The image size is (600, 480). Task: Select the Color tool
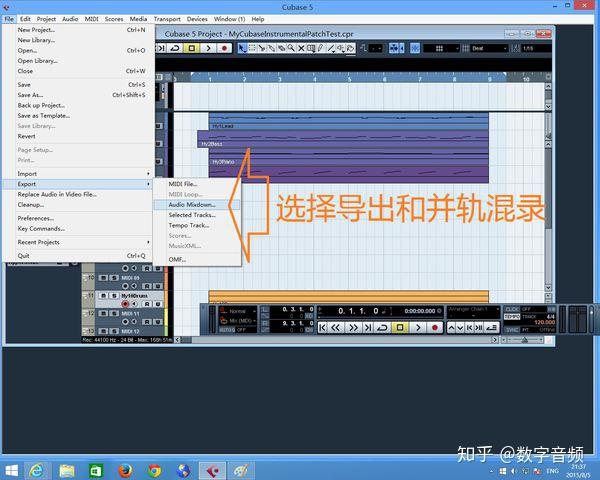351,48
